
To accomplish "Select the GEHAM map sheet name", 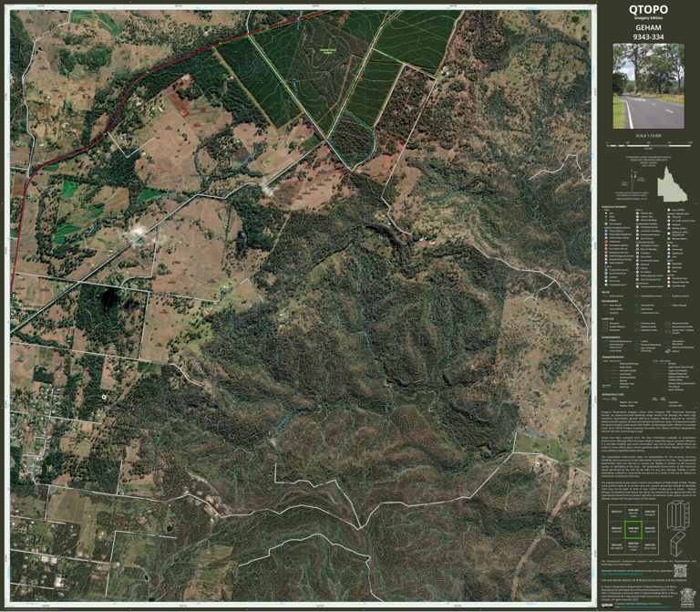I will (x=648, y=27).
